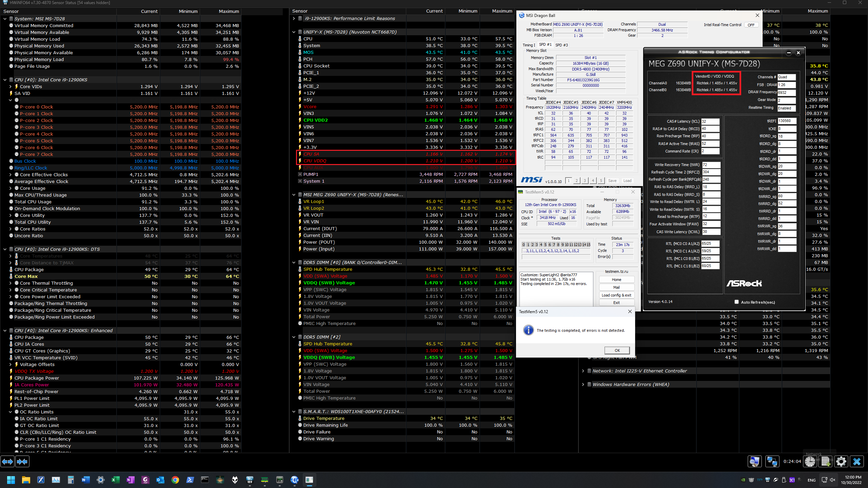The height and width of the screenshot is (488, 868).
Task: Click the Load config & exit button
Action: [x=616, y=295]
